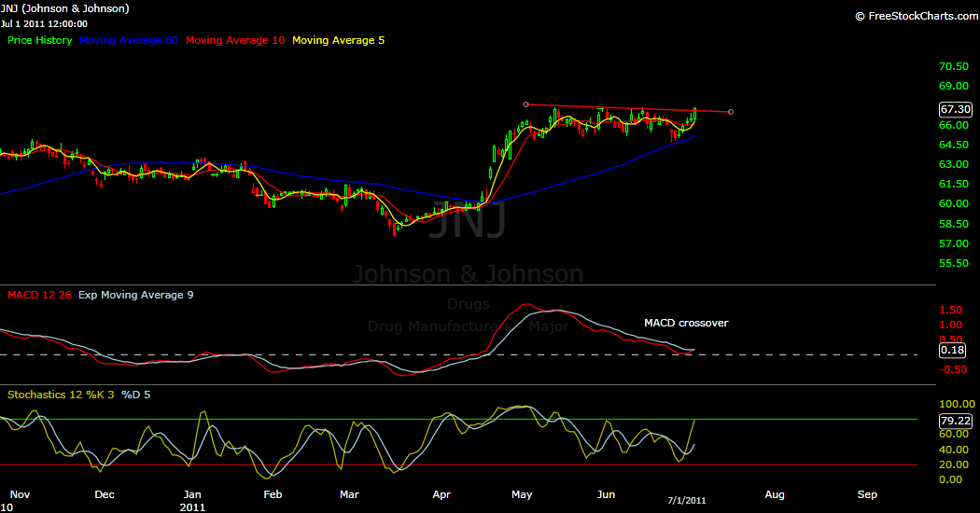Screen dimensions: 980x513
Task: Click the 64.50 price axis value
Action: pyautogui.click(x=954, y=145)
